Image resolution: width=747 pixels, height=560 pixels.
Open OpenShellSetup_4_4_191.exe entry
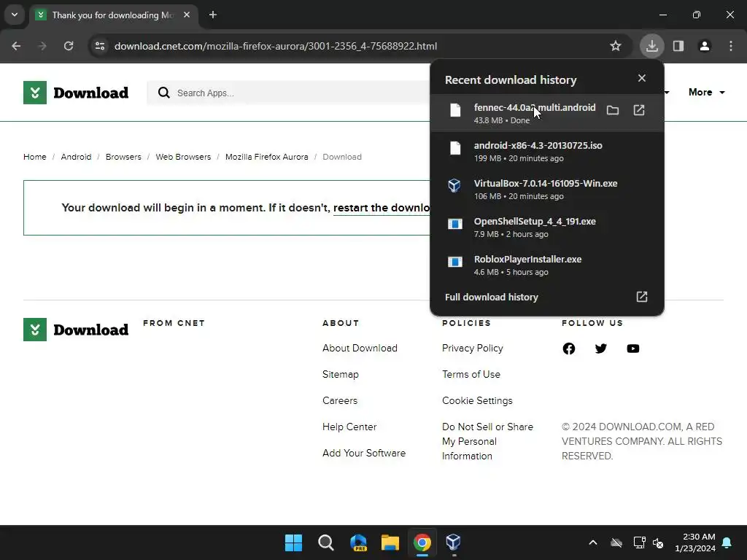click(547, 227)
